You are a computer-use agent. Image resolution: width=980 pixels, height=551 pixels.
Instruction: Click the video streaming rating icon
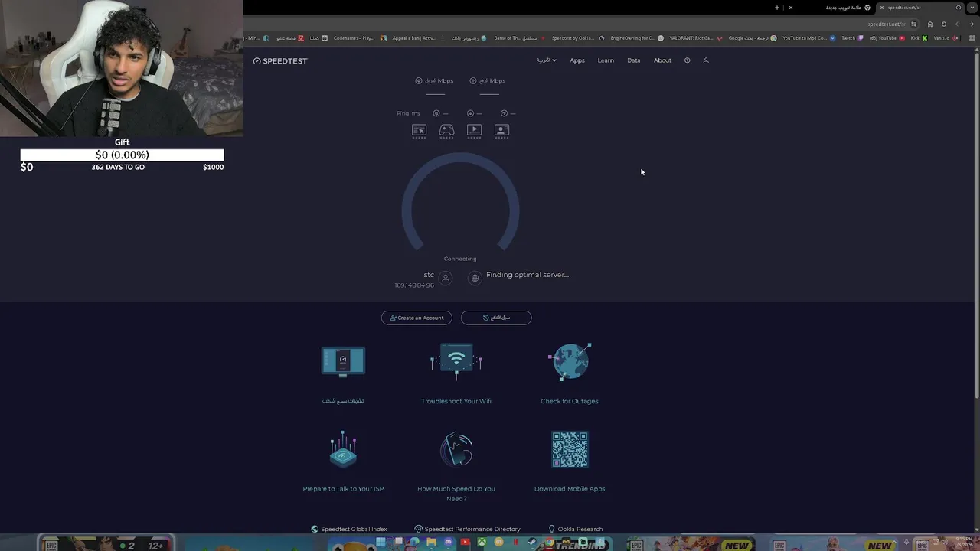point(474,131)
